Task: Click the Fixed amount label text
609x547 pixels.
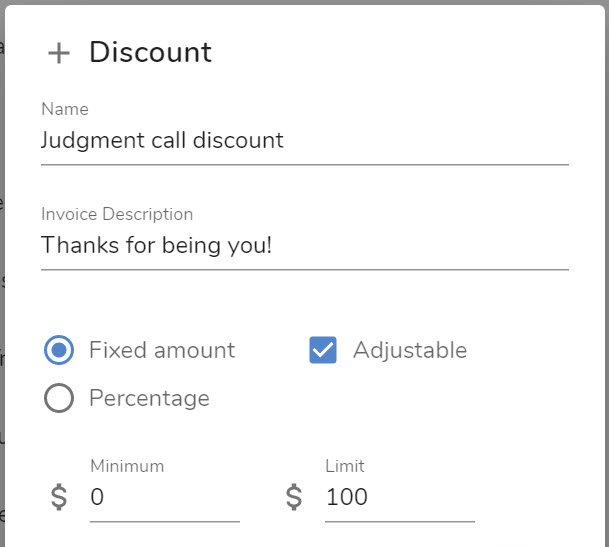Action: pyautogui.click(x=162, y=350)
